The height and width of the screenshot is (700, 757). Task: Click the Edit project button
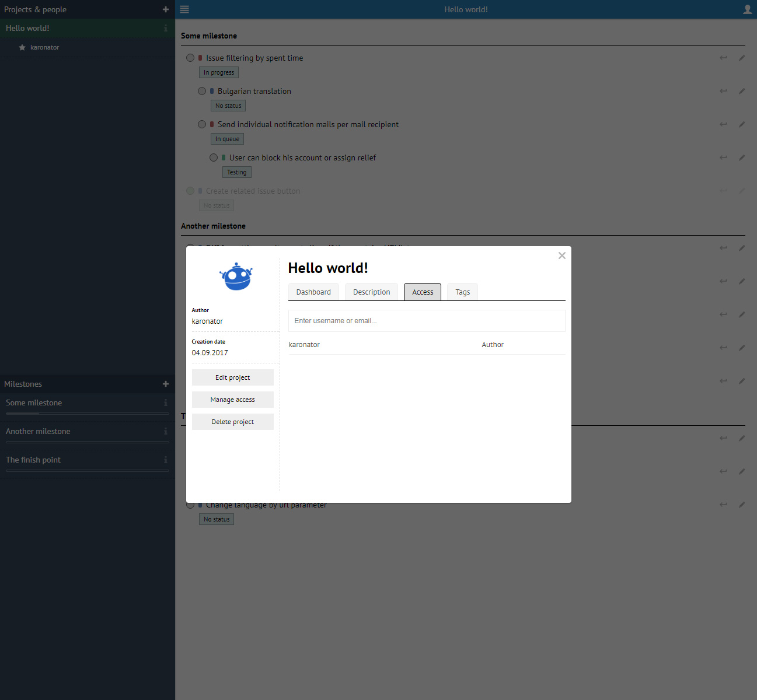(x=232, y=377)
